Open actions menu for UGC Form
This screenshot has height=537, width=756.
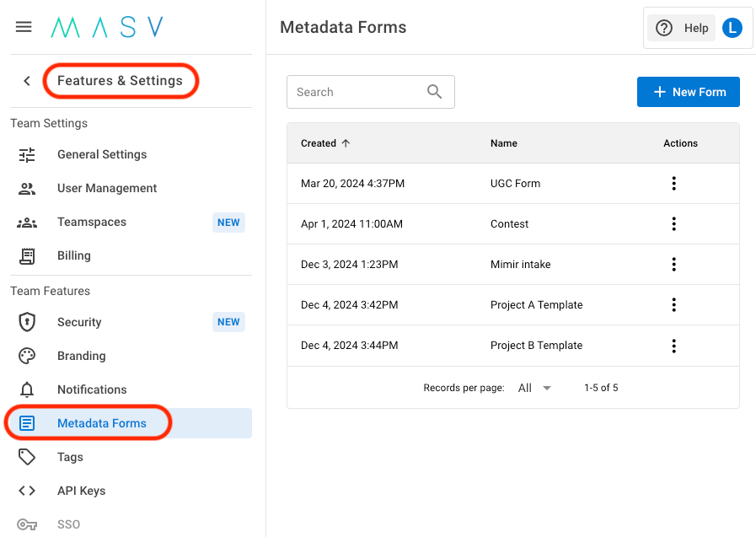click(674, 183)
